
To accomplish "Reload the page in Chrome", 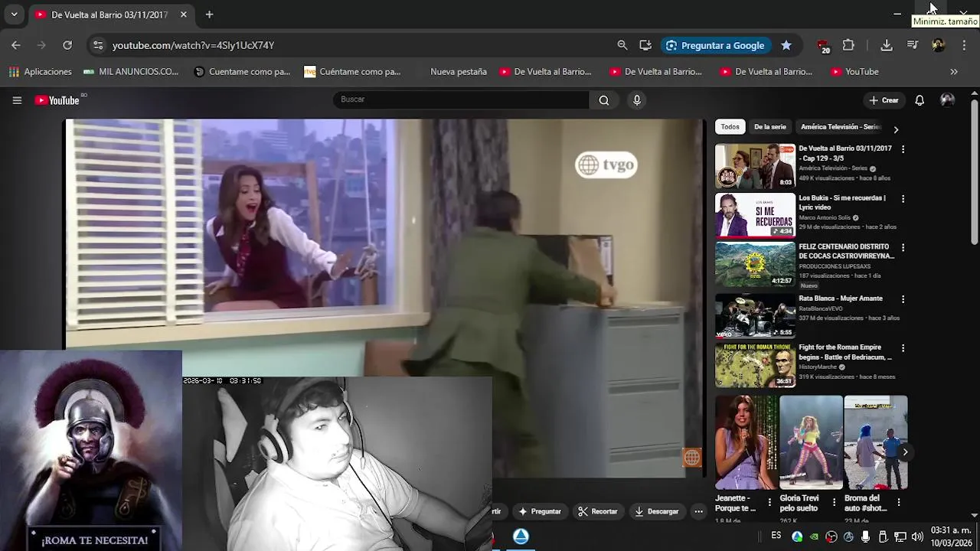I will click(67, 45).
